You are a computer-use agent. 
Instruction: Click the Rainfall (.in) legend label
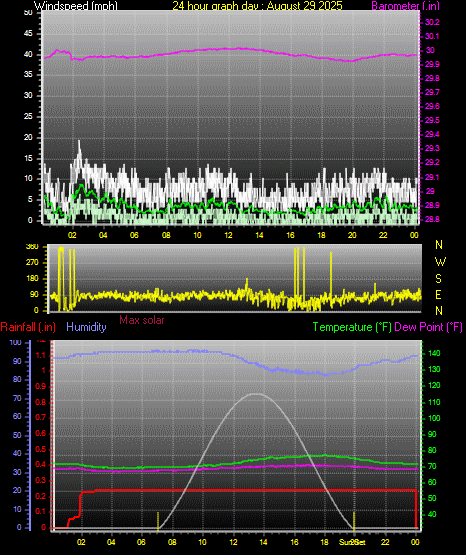28,327
